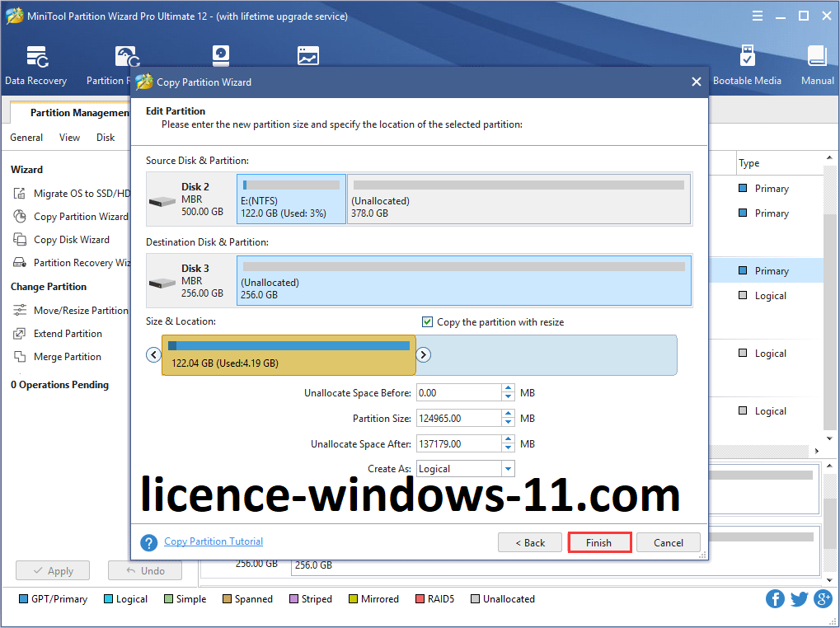This screenshot has height=628, width=840.
Task: Click the Twitter icon in the status bar
Action: [x=799, y=598]
